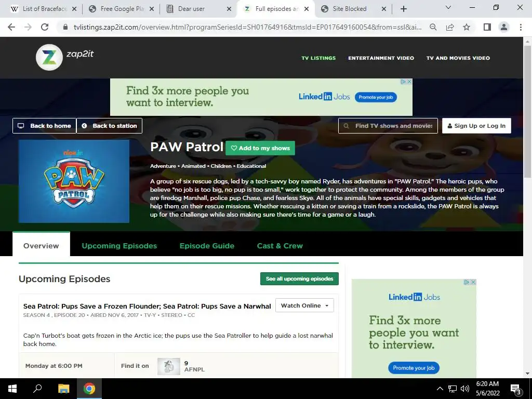Click Promote your job in sidebar ad
Viewport: 532px width, 399px height.
point(414,368)
